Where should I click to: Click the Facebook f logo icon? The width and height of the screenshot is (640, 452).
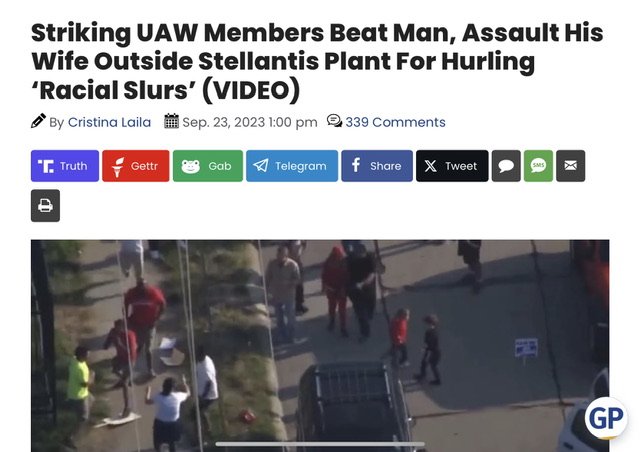[x=356, y=165]
